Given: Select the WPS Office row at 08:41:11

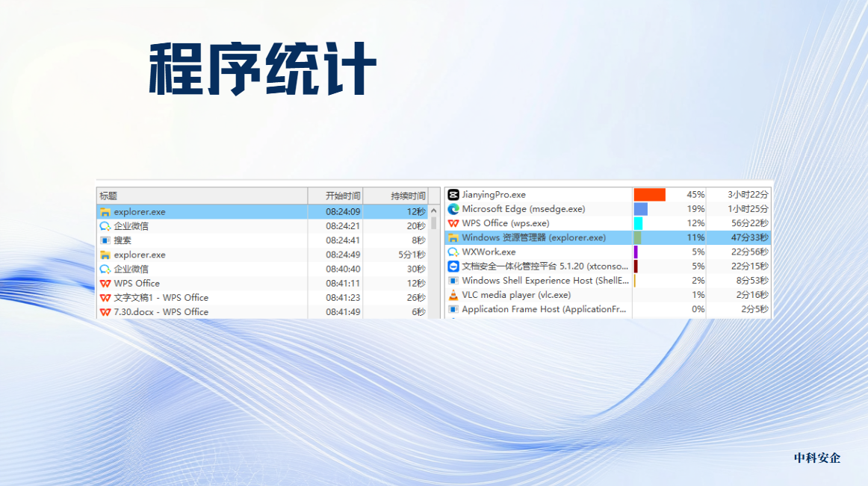Looking at the screenshot, I should pos(262,284).
